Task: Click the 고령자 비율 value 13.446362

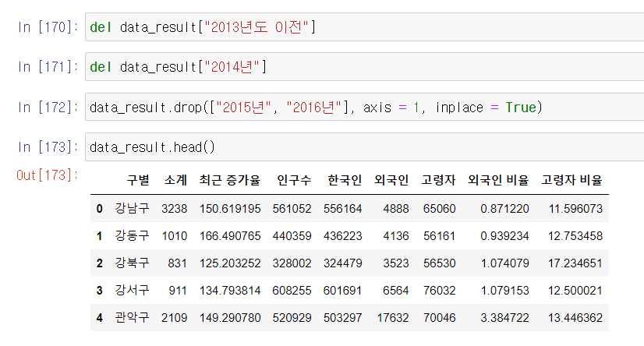Action: tap(575, 318)
